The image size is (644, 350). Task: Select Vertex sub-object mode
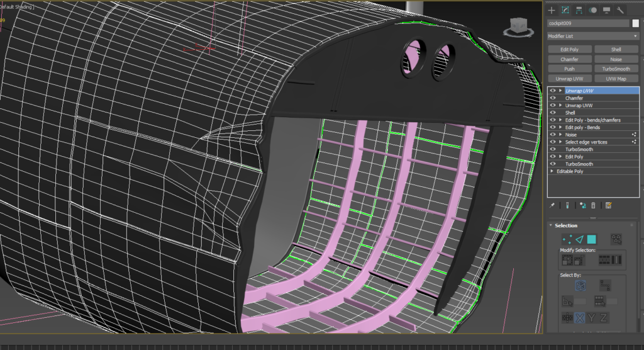[x=567, y=239]
